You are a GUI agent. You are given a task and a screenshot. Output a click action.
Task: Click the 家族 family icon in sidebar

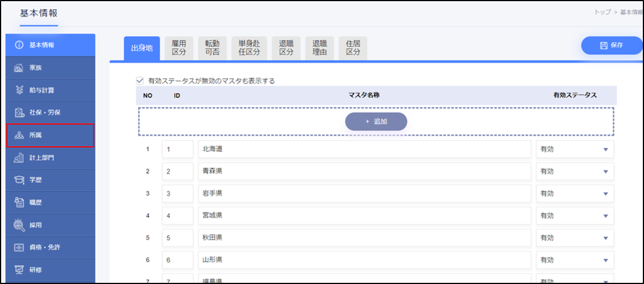[18, 68]
